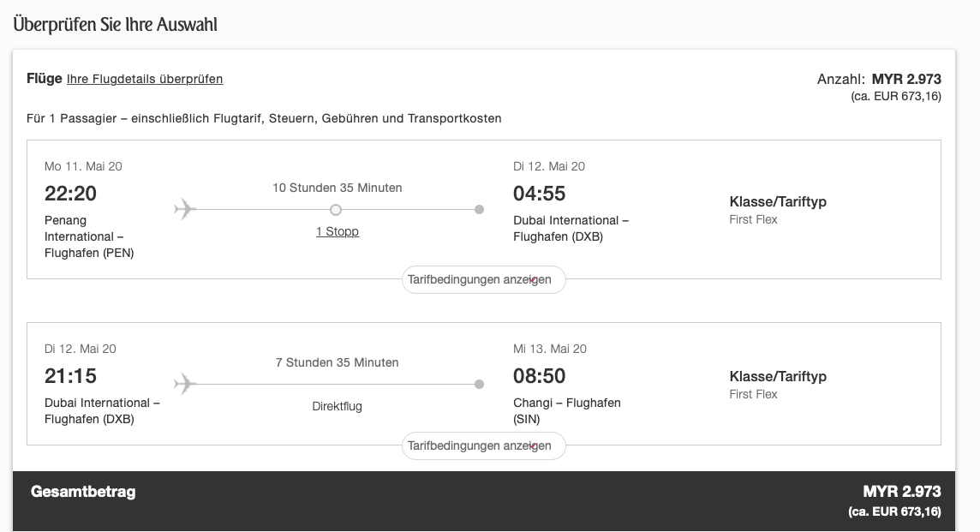Click the arrival dot on the Penang–Dubai route line
Image resolution: width=980 pixels, height=532 pixels.
pos(479,209)
